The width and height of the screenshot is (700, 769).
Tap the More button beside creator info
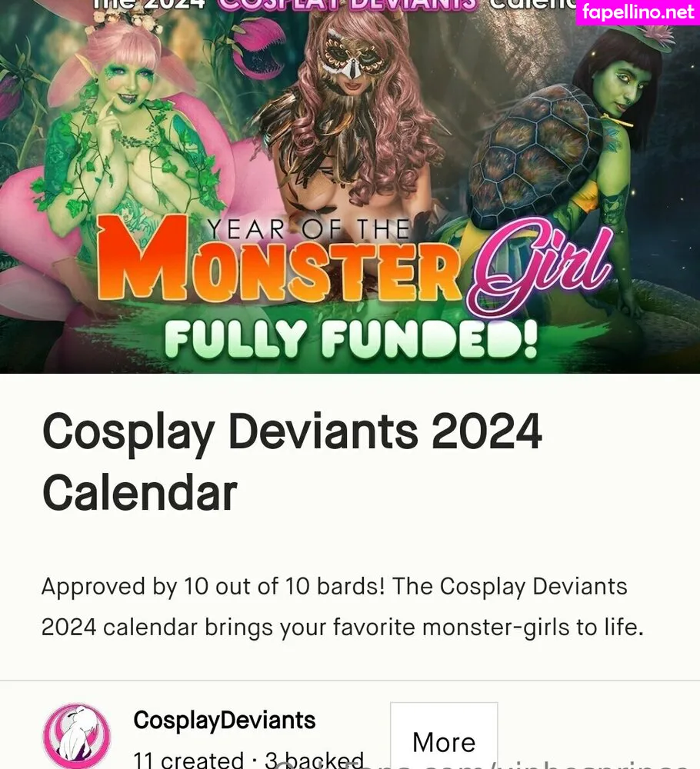[444, 736]
